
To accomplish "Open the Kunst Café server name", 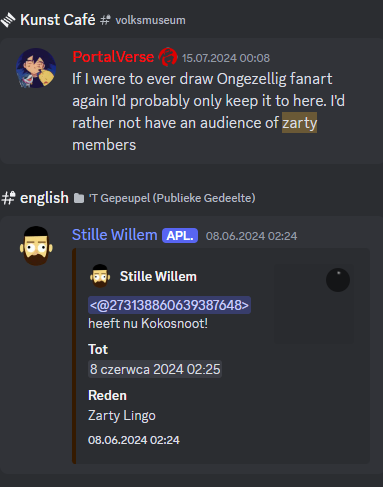I will click(58, 20).
